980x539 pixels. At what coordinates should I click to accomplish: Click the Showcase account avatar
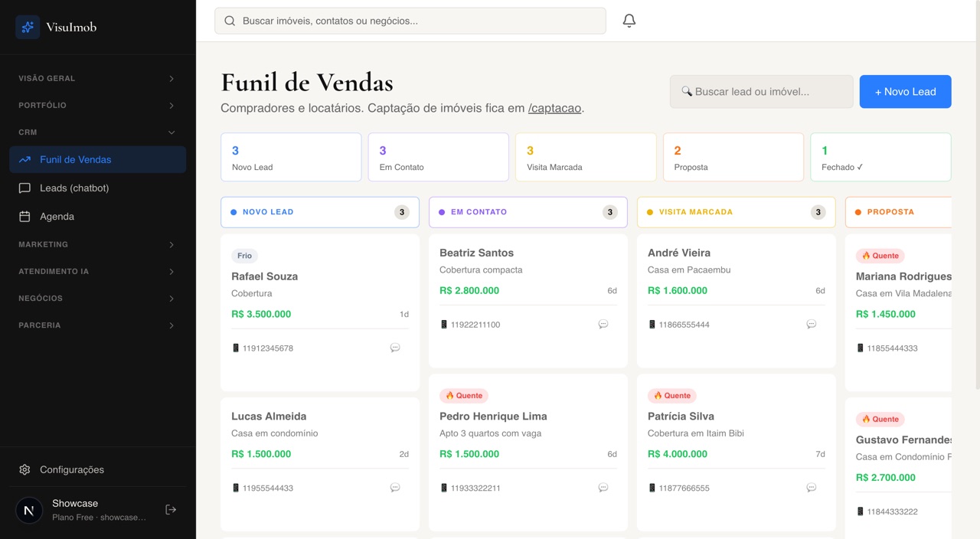[x=29, y=510]
